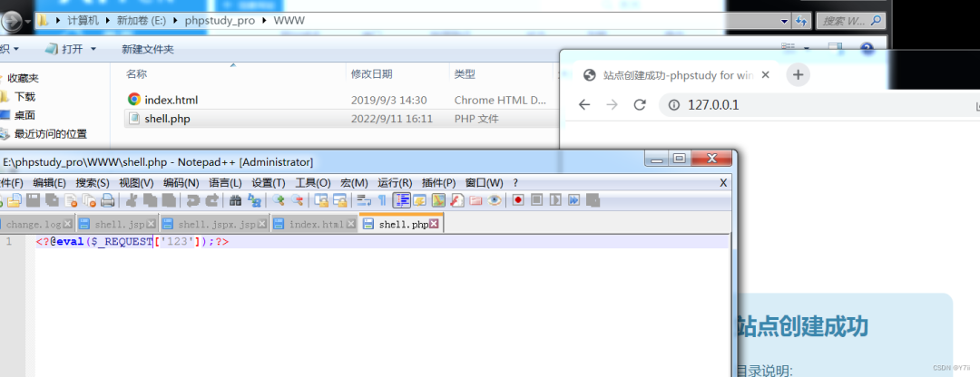Open the 编辑(E) menu in Notepad++
Viewport: 980px width, 377px height.
tap(49, 183)
